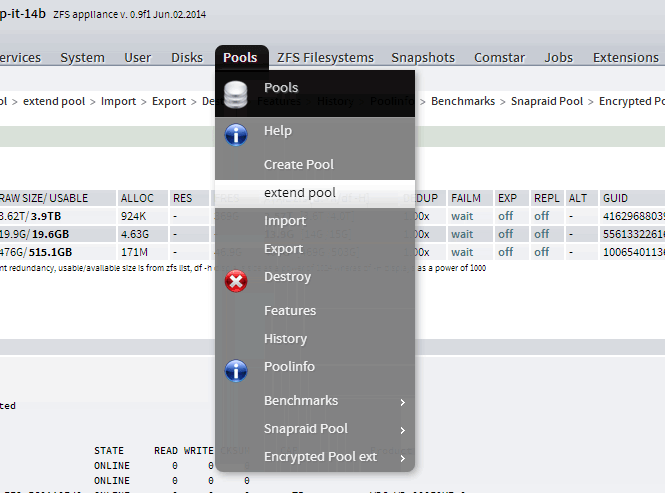Choose Create Pool from the menu

point(315,165)
